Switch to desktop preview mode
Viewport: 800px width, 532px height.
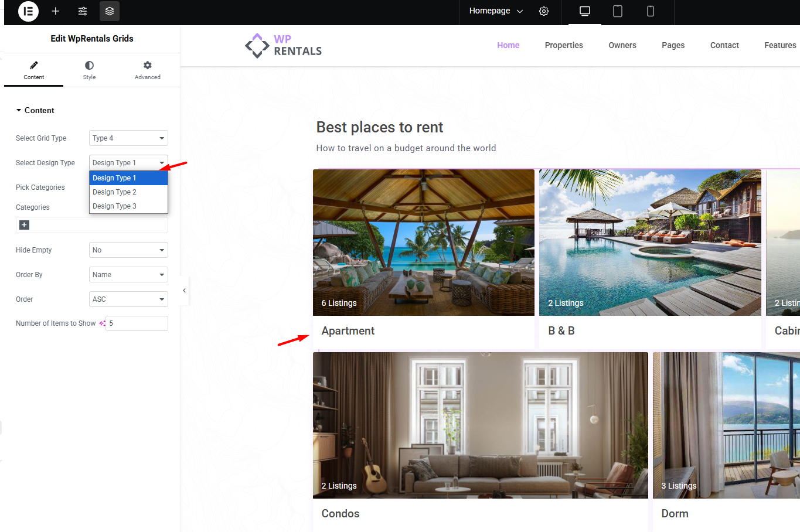point(584,11)
